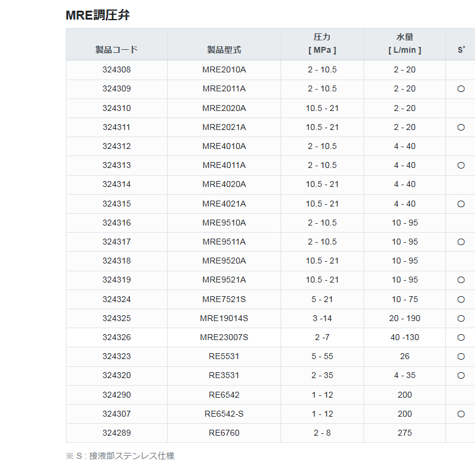Click the stainless circle mark for RE5531
This screenshot has height=476, width=475.
click(461, 356)
